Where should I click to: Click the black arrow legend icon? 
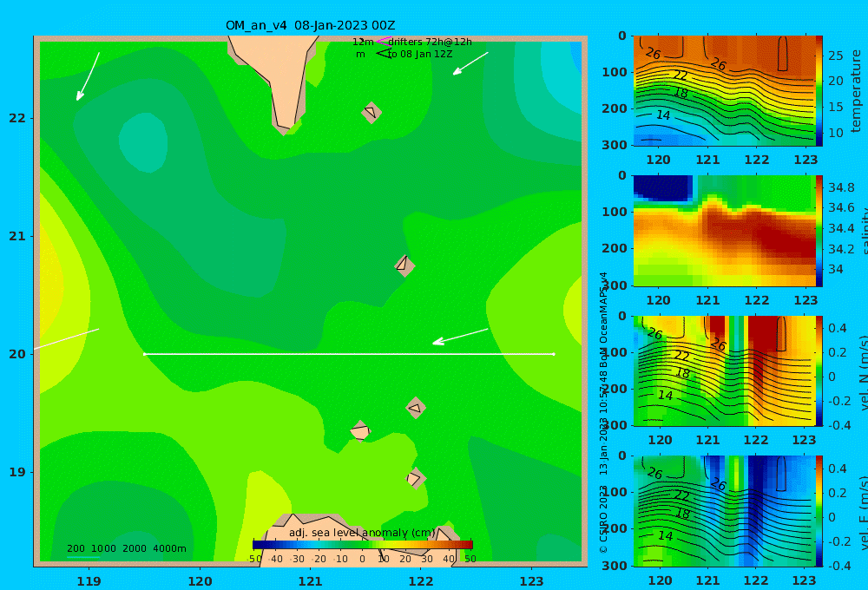[384, 54]
